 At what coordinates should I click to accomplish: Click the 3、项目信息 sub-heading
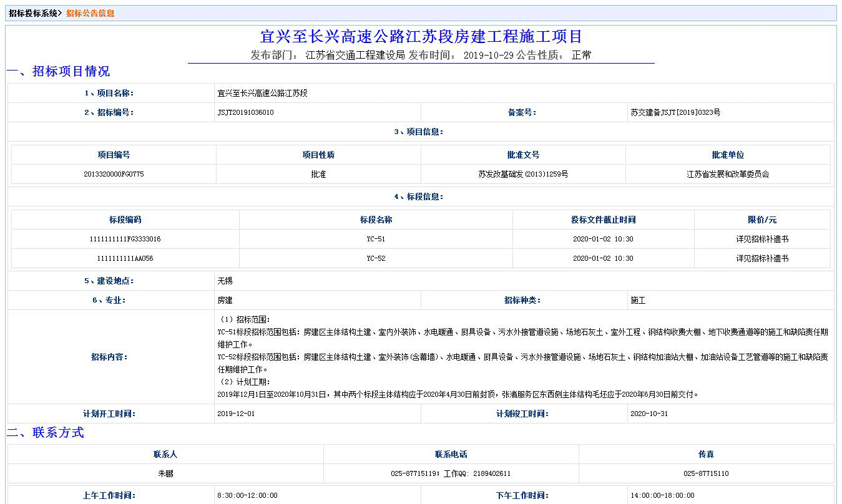point(419,132)
